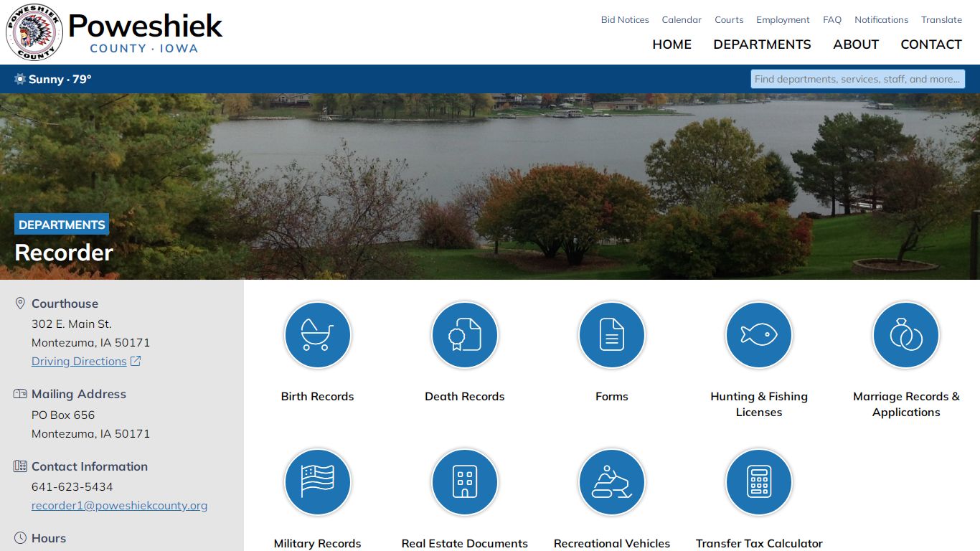Viewport: 980px width, 551px height.
Task: Open the Notifications link
Action: tap(882, 20)
